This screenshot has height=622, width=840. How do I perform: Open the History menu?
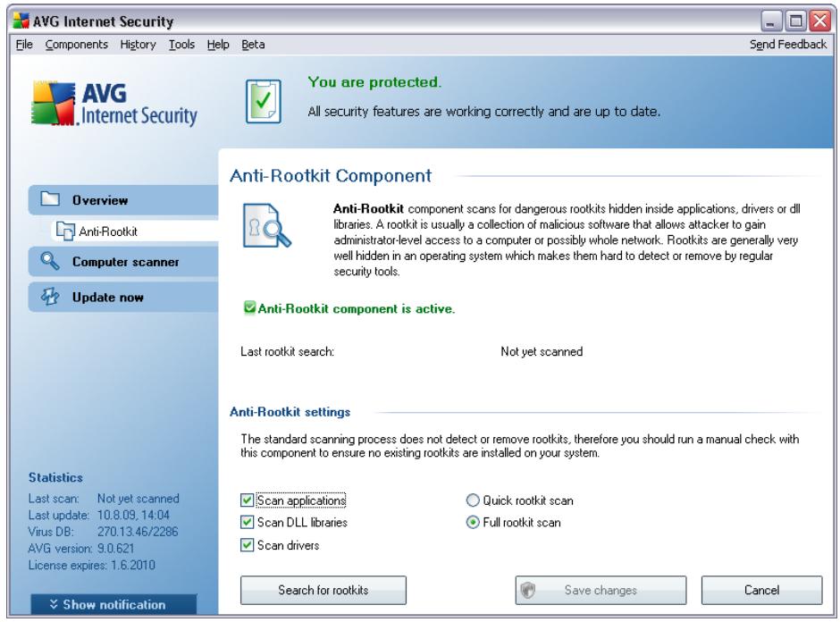(138, 45)
